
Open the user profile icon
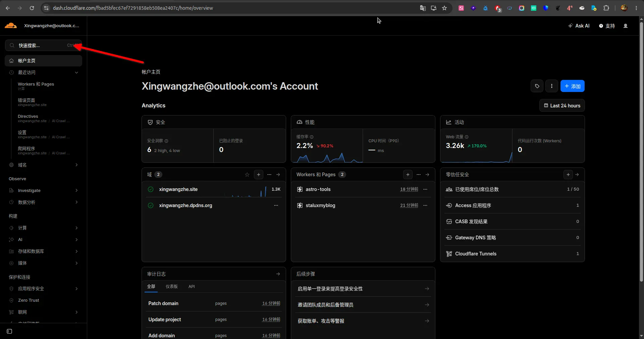pyautogui.click(x=625, y=26)
